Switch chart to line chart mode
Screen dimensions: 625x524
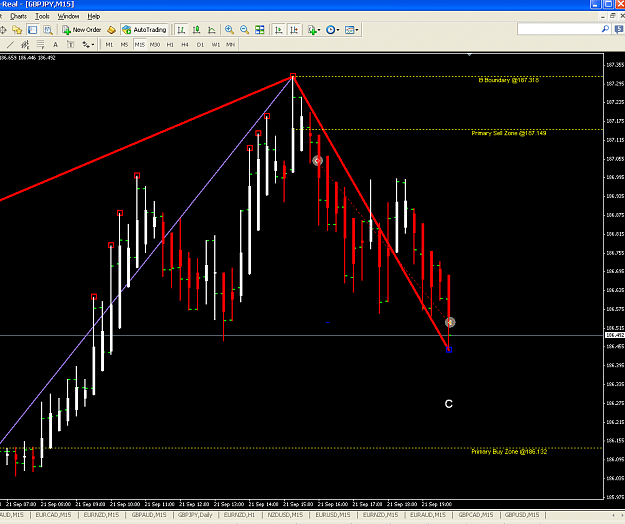[212, 30]
